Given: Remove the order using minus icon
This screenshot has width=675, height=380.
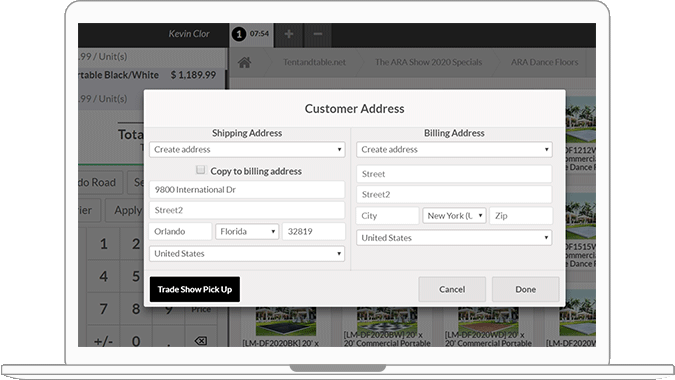Looking at the screenshot, I should (318, 34).
